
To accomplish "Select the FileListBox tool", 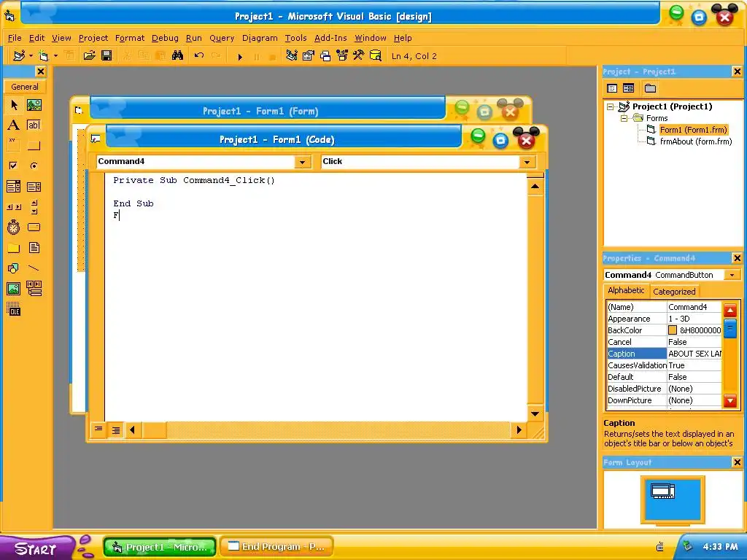I will [34, 248].
